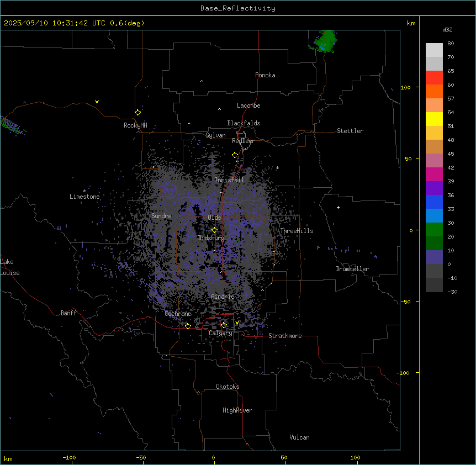Click the yellow diamond marker above RockyMH
Image resolution: width=476 pixels, height=465 pixels.
pos(138,113)
